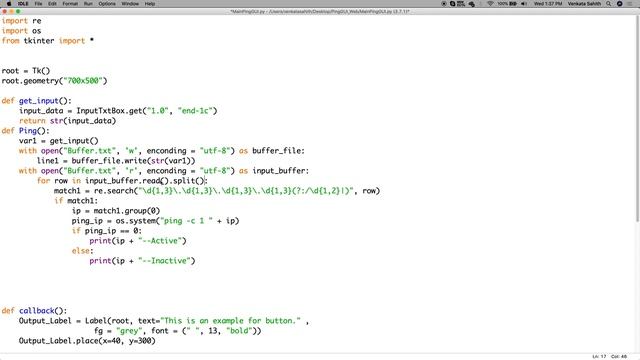Open the Run menu
This screenshot has height=360, width=640.
click(88, 4)
